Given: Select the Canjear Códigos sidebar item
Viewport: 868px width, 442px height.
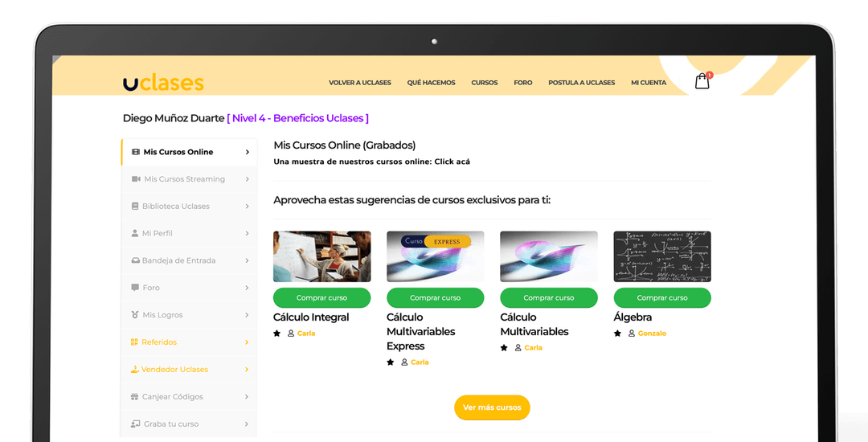Looking at the screenshot, I should (x=189, y=397).
